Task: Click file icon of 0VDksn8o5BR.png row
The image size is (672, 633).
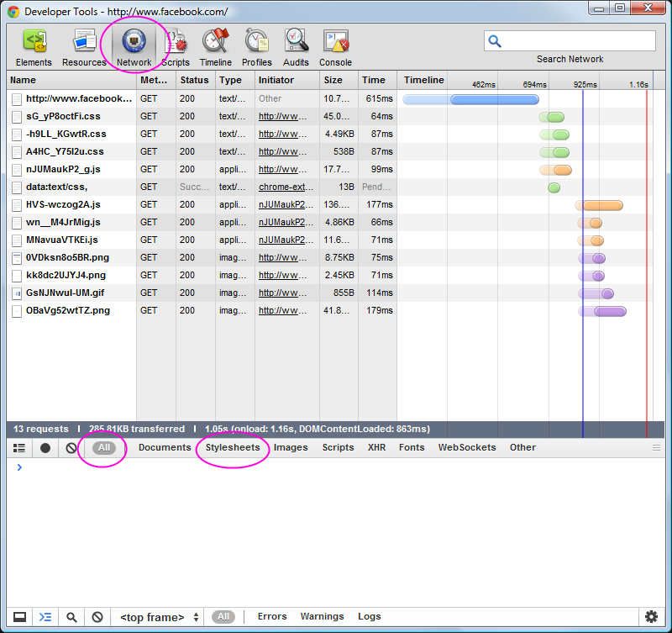Action: (17, 258)
